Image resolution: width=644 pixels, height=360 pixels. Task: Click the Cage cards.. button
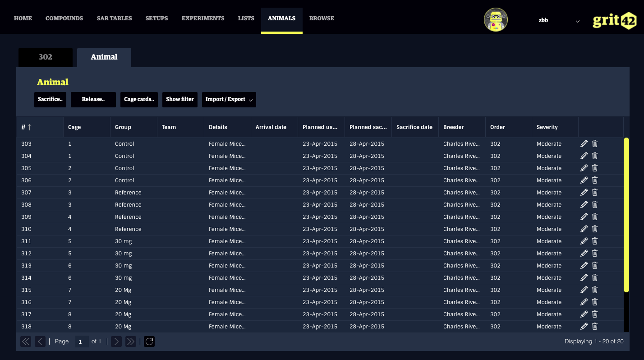pyautogui.click(x=139, y=99)
